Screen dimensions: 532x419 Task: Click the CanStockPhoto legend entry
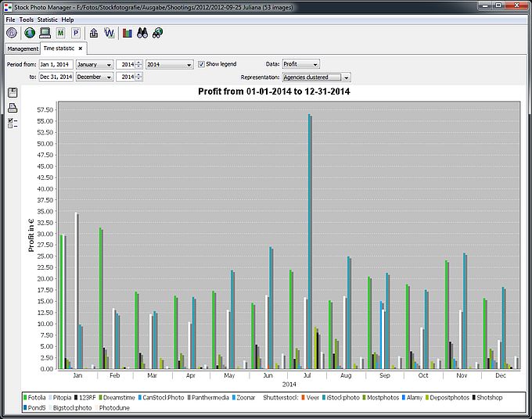(161, 397)
